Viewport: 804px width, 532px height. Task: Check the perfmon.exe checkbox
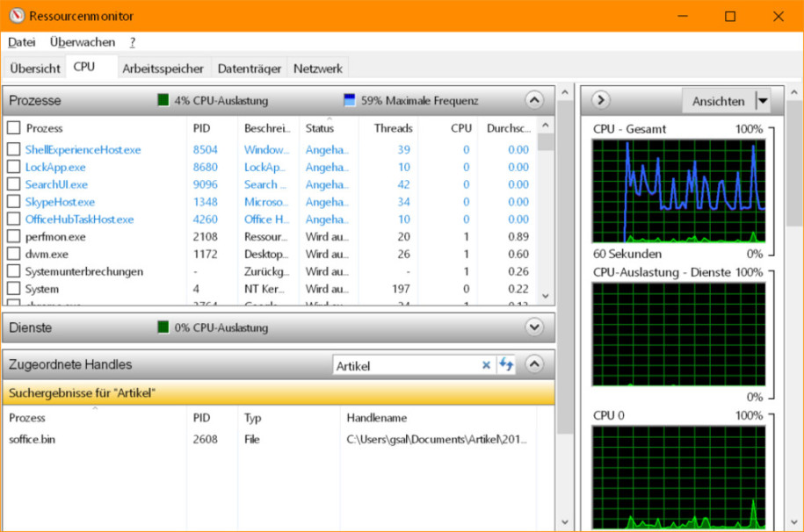14,236
